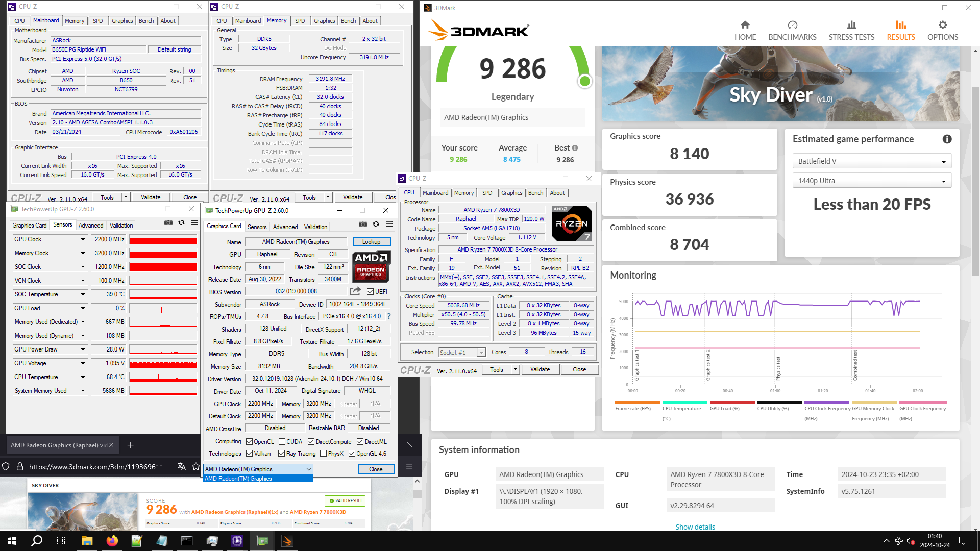Click refresh icon in GPU-Z Sensors window
The image size is (980, 551).
181,223
